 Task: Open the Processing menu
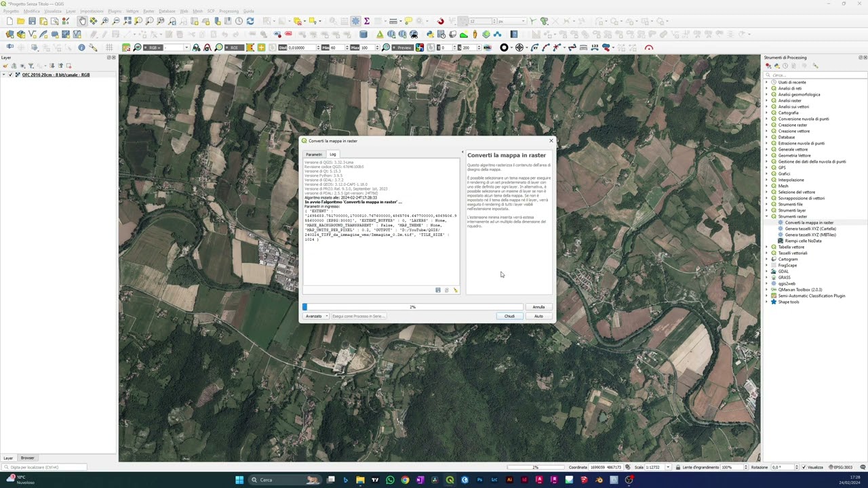(x=229, y=11)
